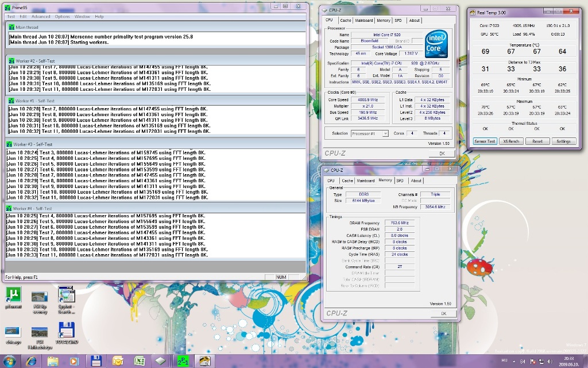Screen dimensions: 588x368
Task: Open the Options menu in Prime95
Action: tap(62, 17)
